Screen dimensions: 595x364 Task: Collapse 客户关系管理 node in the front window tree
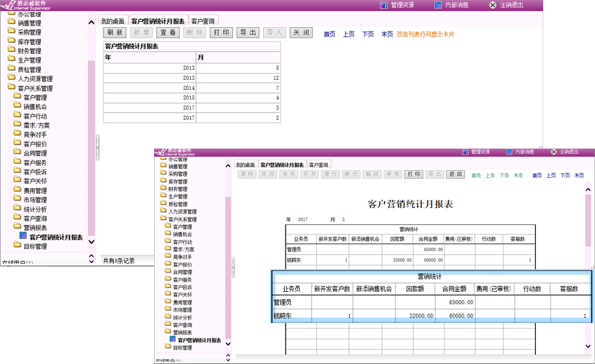pyautogui.click(x=163, y=218)
